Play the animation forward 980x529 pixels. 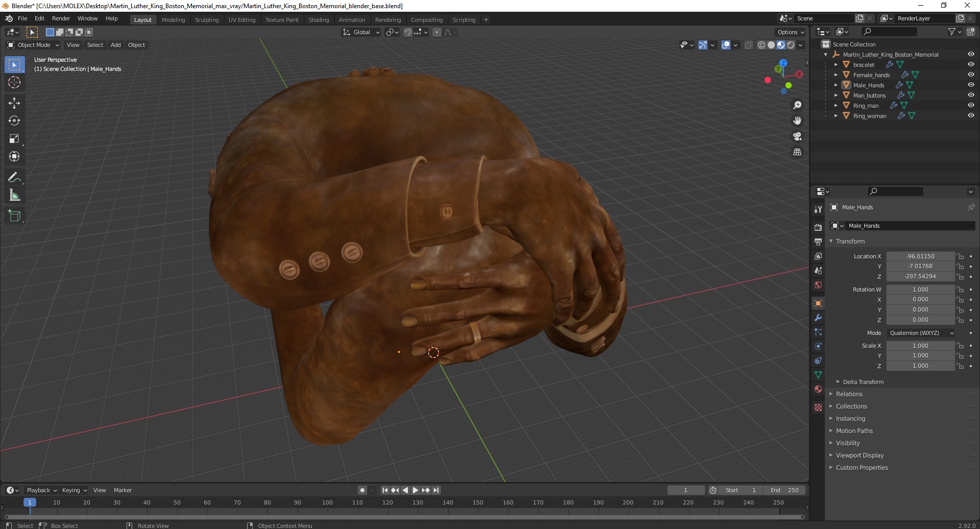tap(415, 490)
